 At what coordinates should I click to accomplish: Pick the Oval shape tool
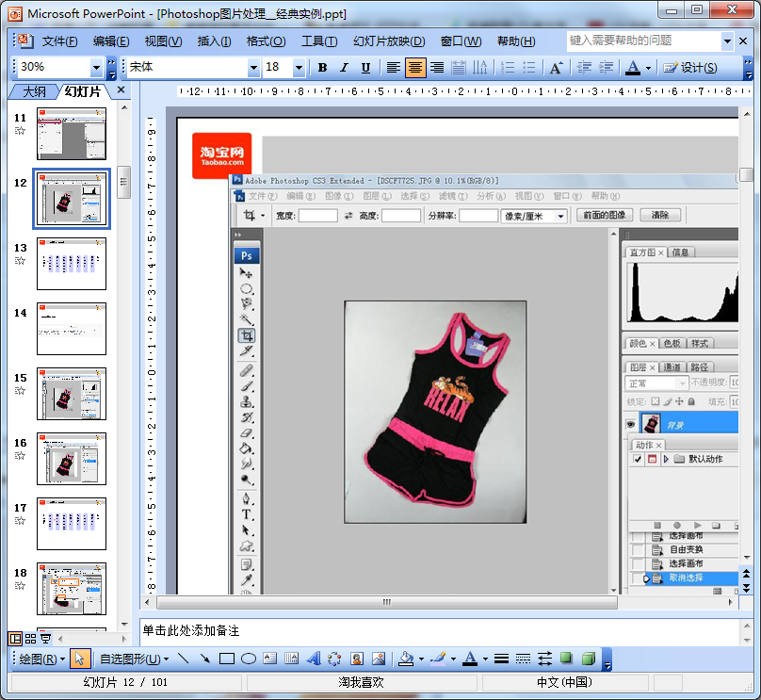coord(249,659)
